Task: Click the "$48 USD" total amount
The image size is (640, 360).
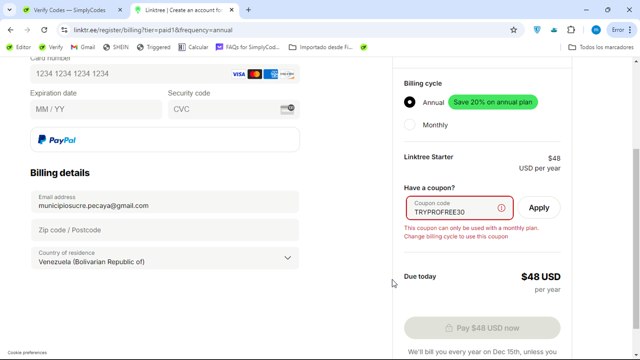Action: click(x=540, y=277)
